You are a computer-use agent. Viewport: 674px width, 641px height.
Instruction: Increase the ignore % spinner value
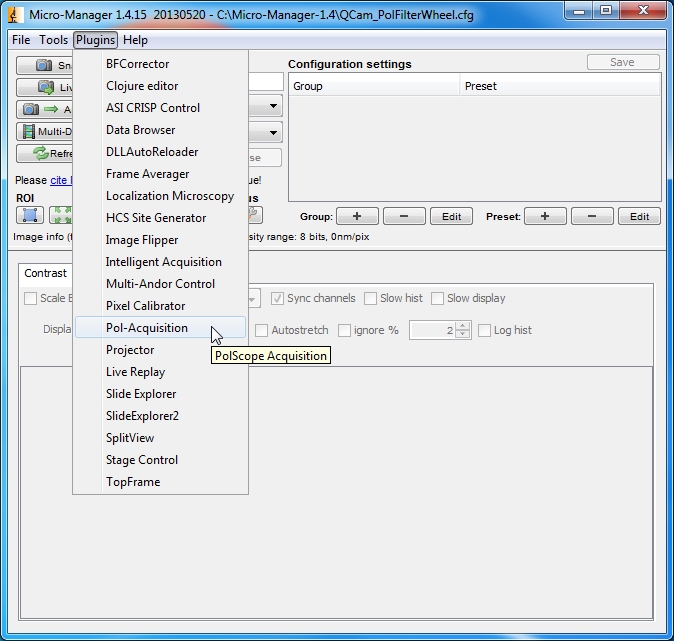coord(462,326)
